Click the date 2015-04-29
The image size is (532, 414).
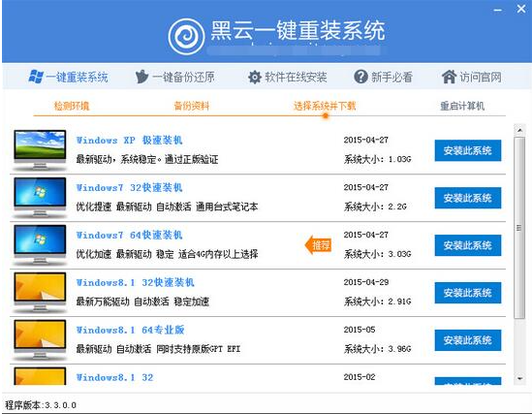[366, 282]
